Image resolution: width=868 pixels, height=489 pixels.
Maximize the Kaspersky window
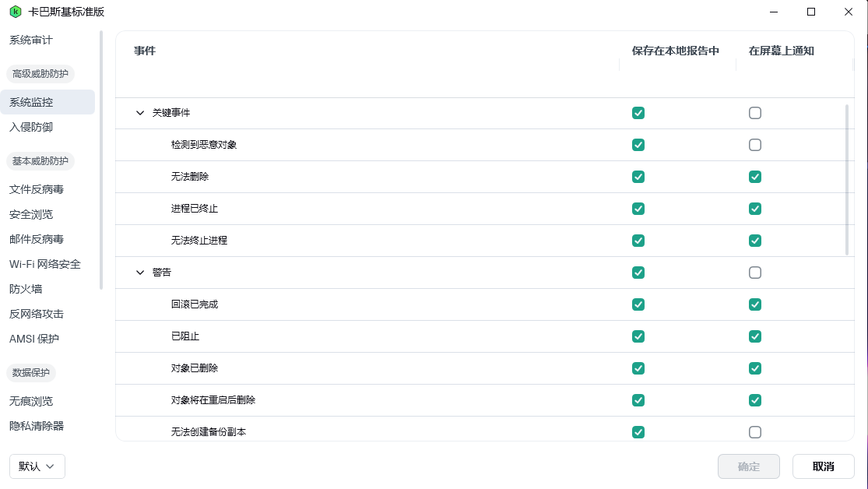(x=811, y=12)
